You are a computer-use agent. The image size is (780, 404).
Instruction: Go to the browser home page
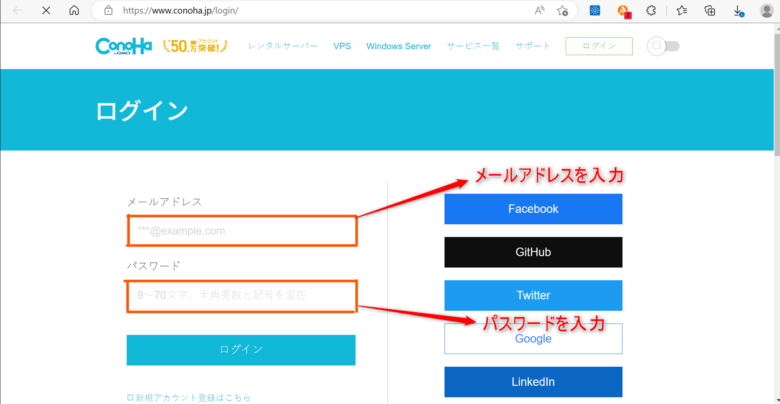74,10
